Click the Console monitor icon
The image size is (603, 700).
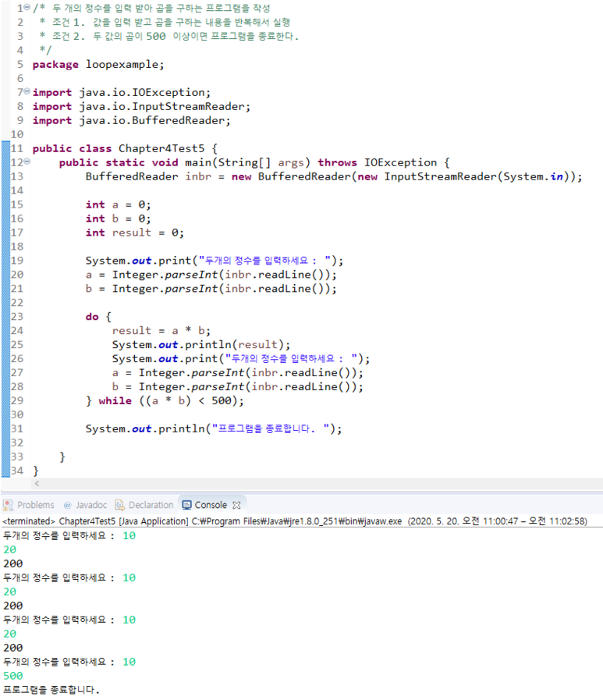(x=187, y=505)
